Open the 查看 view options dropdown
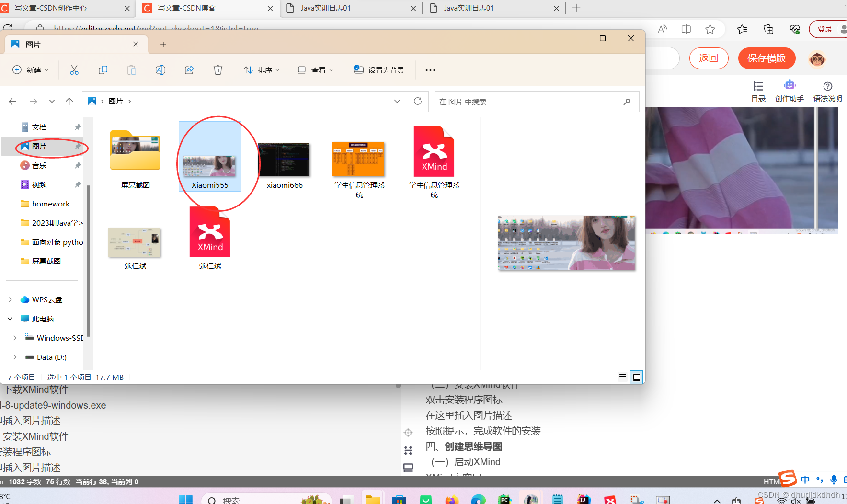 315,70
